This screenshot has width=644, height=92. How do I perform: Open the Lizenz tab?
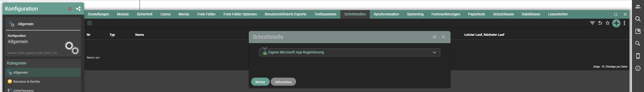point(165,14)
